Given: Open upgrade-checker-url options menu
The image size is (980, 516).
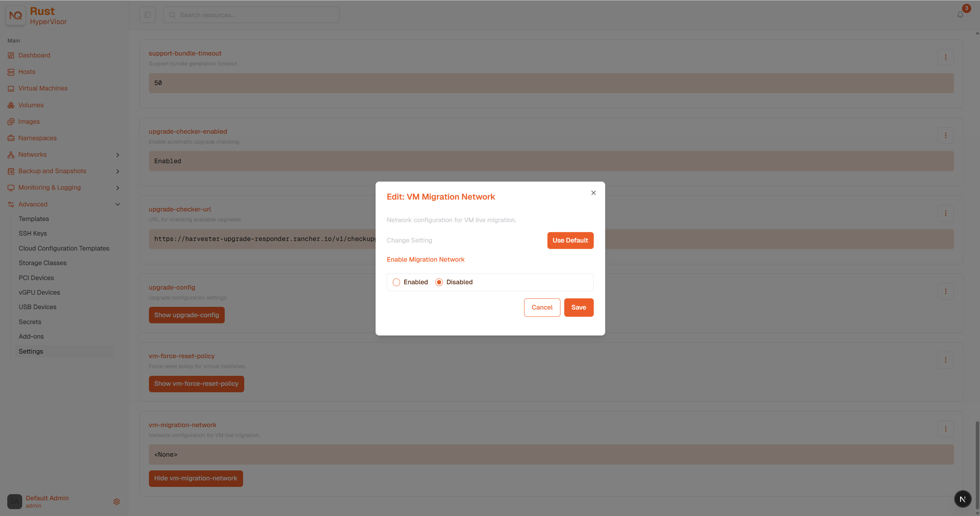Looking at the screenshot, I should pos(946,213).
